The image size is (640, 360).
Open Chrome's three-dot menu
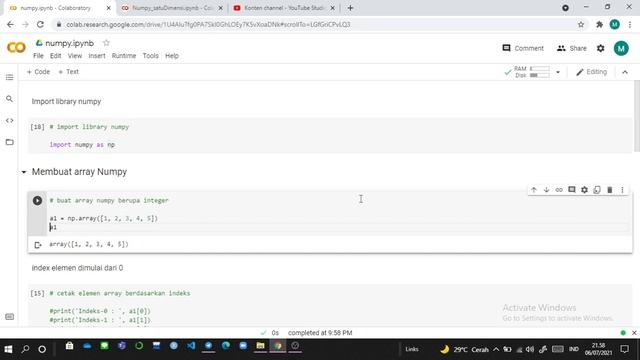[x=630, y=24]
